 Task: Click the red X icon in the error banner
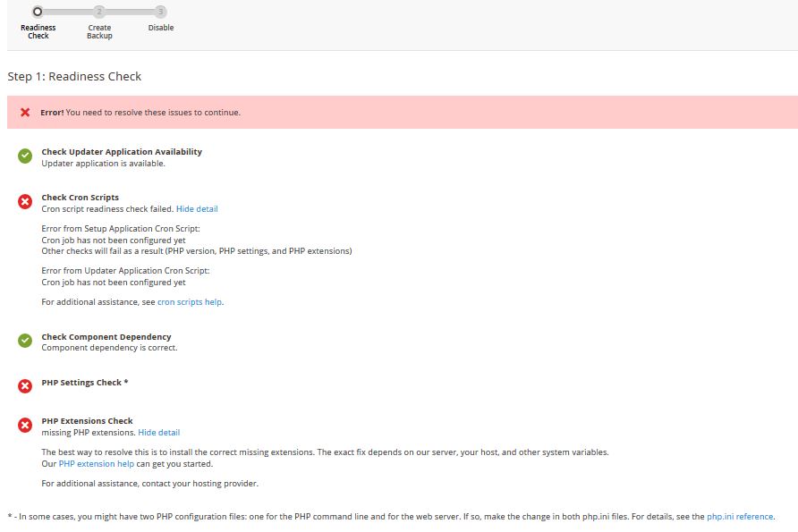tap(25, 111)
